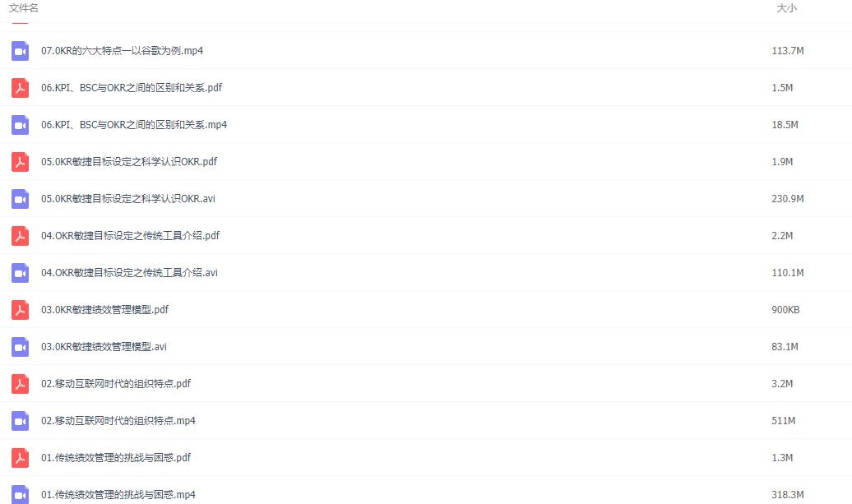Open 03.OKR敏捷绩效管理模型.pdf file

tap(105, 310)
